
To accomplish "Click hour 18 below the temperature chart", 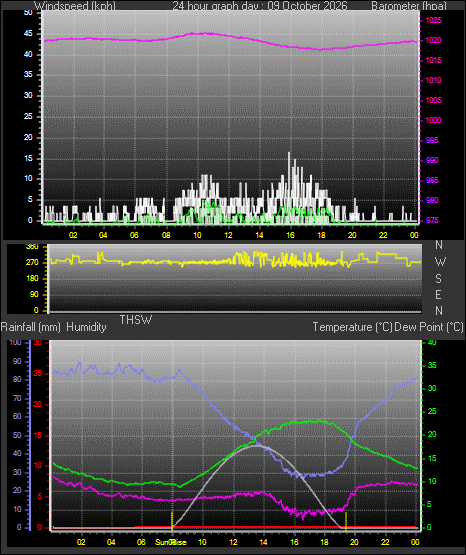I will click(324, 542).
